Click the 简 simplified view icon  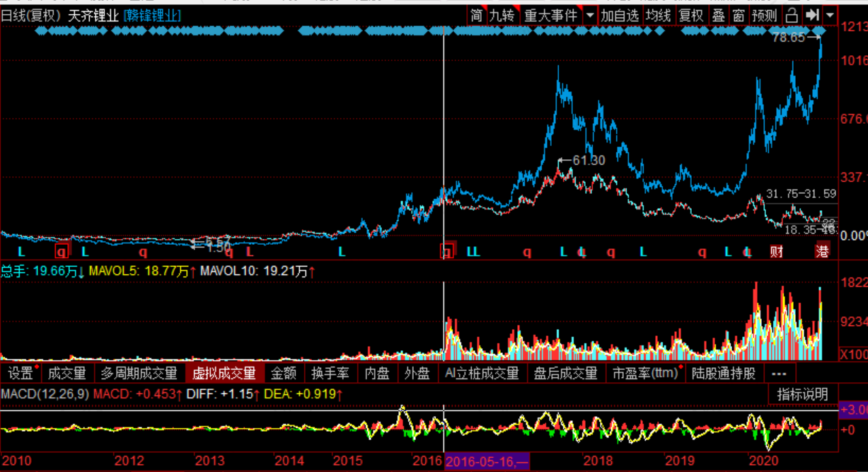point(477,15)
